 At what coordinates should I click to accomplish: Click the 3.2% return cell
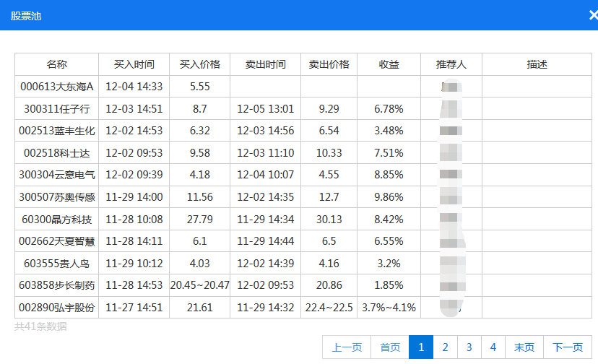pos(389,264)
